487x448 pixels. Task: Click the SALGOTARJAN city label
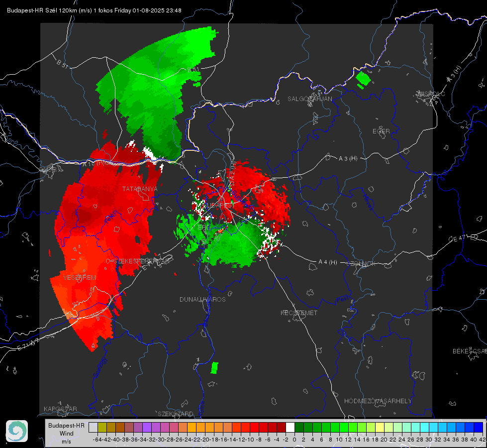click(x=309, y=99)
